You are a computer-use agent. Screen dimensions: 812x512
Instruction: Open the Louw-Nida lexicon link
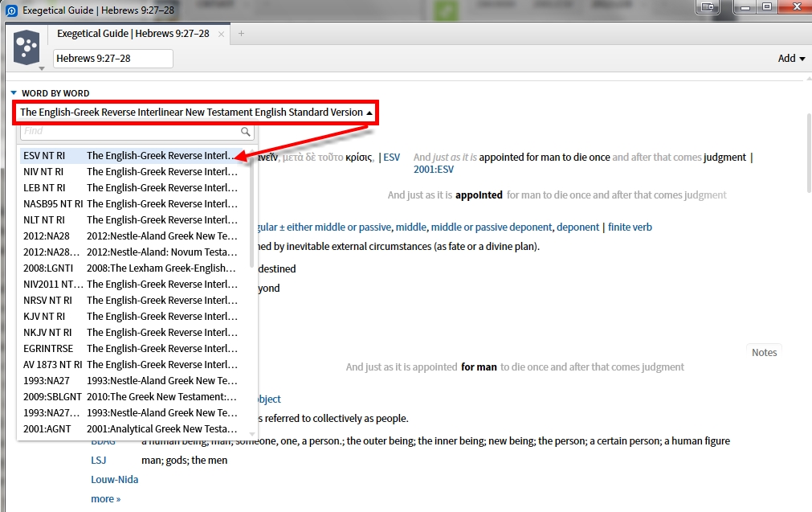click(x=114, y=479)
